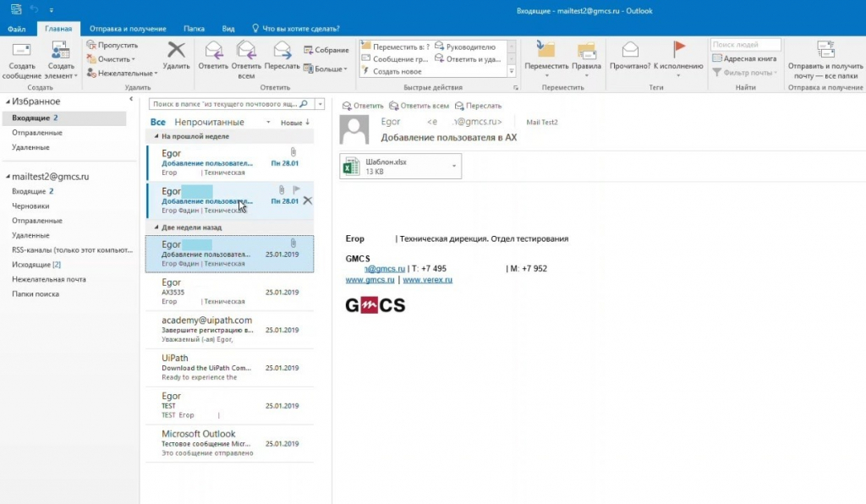Switch to Вид ribbon tab
The width and height of the screenshot is (866, 504).
228,29
